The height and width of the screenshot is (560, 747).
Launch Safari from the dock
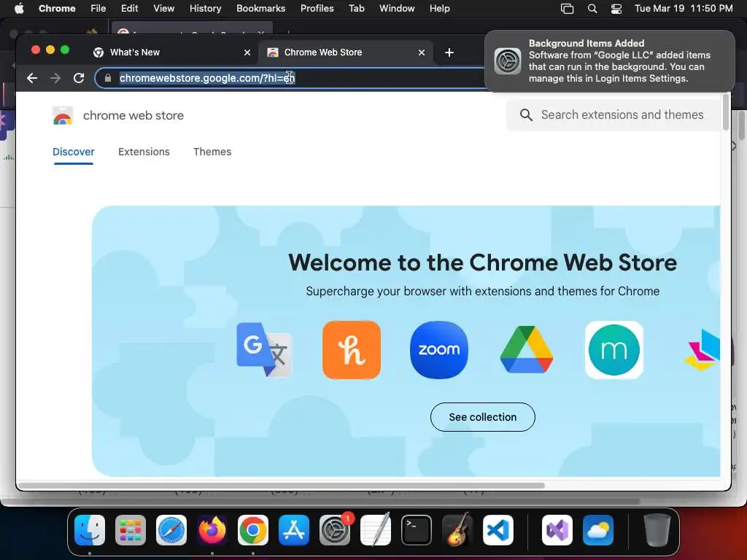[171, 530]
